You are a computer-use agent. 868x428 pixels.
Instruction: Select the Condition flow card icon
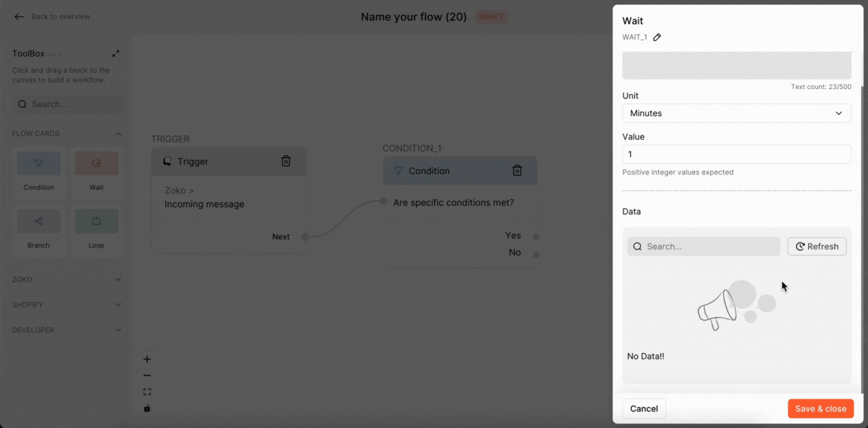pos(38,163)
